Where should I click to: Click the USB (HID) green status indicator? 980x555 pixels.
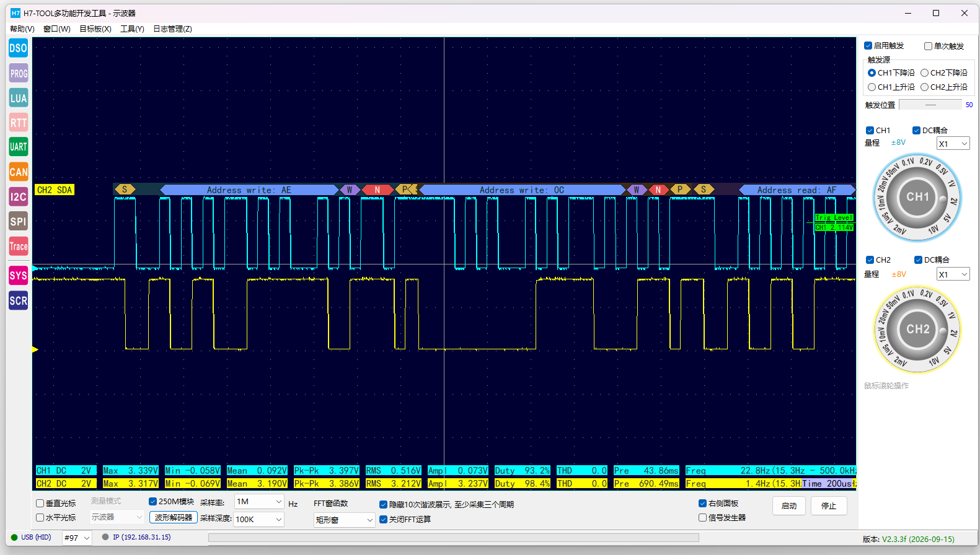tap(14, 537)
